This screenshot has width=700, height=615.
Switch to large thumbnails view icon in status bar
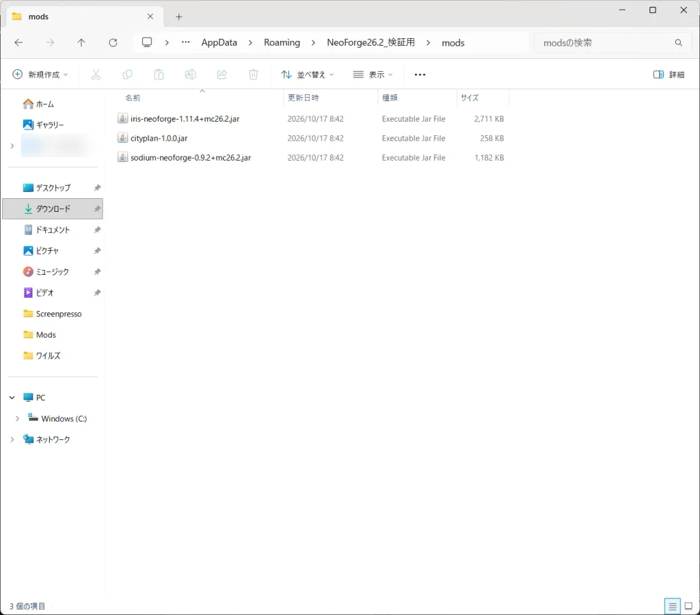tap(689, 606)
